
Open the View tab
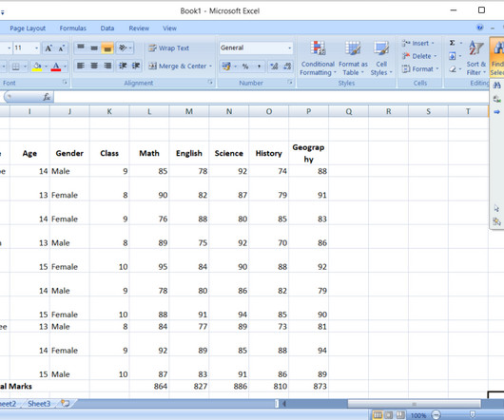[x=169, y=29]
